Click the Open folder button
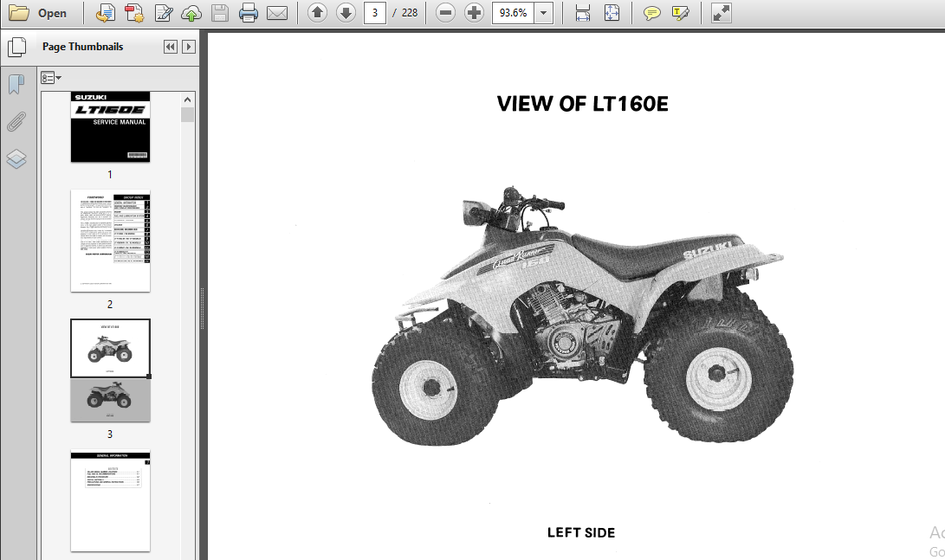Screen dimensions: 945x560 (x=37, y=13)
